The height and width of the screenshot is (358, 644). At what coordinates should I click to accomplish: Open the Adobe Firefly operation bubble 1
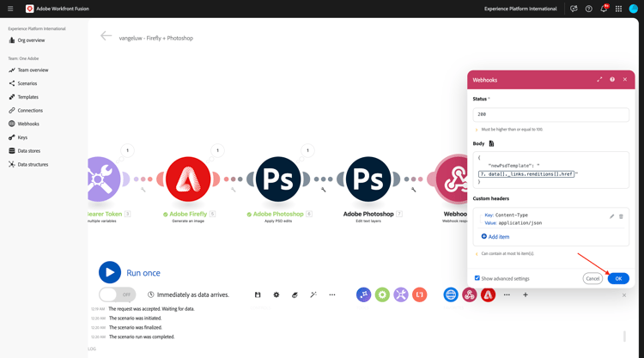(218, 151)
